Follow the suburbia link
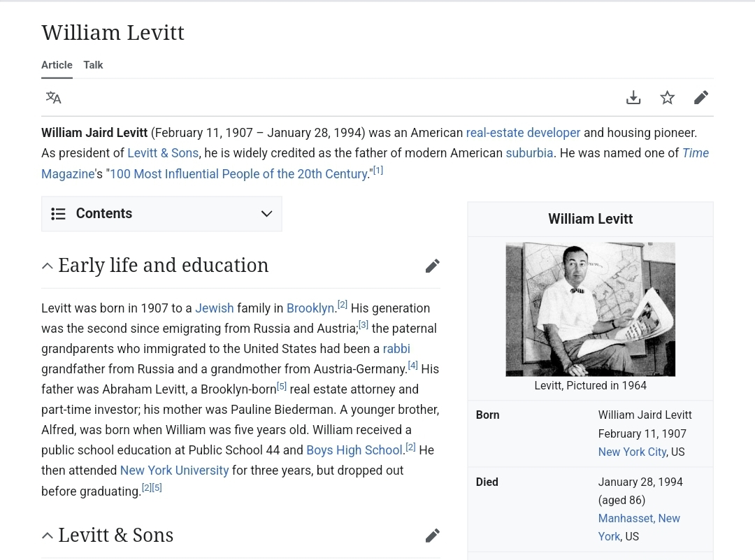755x560 pixels. (x=529, y=153)
